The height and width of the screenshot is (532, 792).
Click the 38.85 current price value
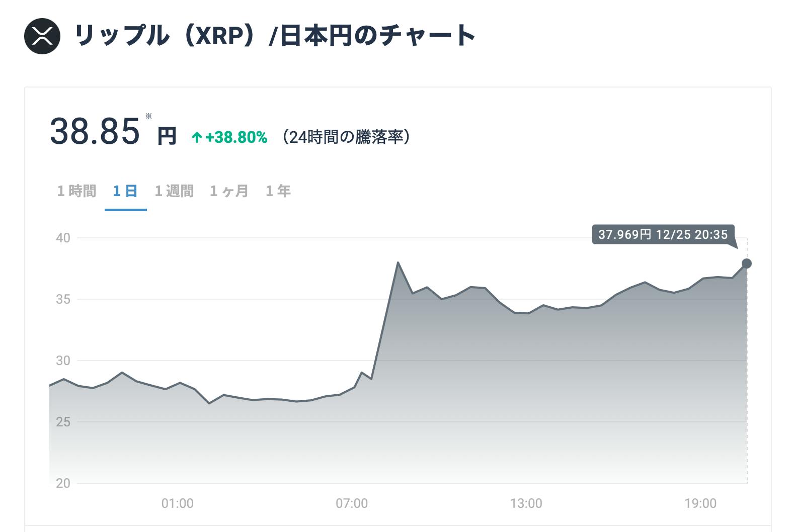tap(95, 131)
